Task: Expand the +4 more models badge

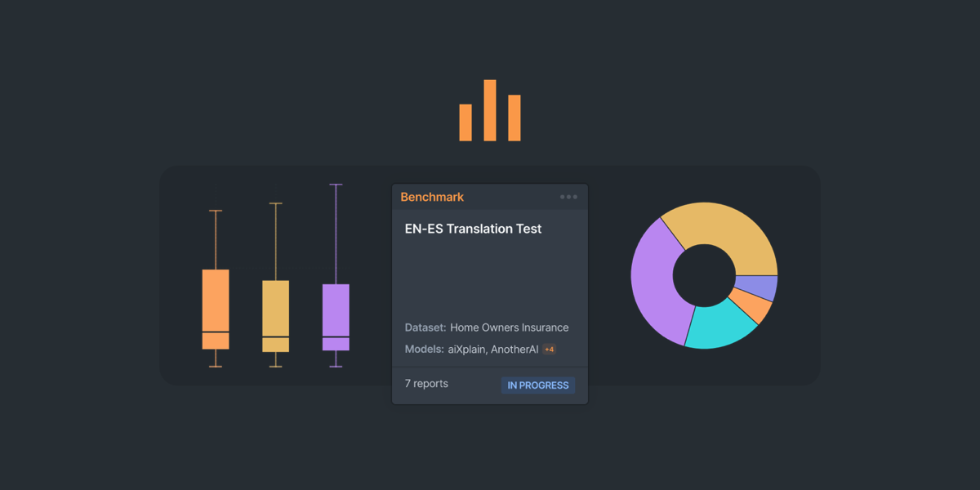Action: pyautogui.click(x=550, y=350)
